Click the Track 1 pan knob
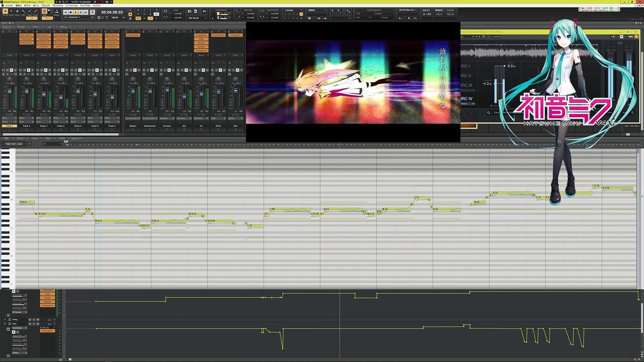The height and width of the screenshot is (362, 644). tap(9, 78)
